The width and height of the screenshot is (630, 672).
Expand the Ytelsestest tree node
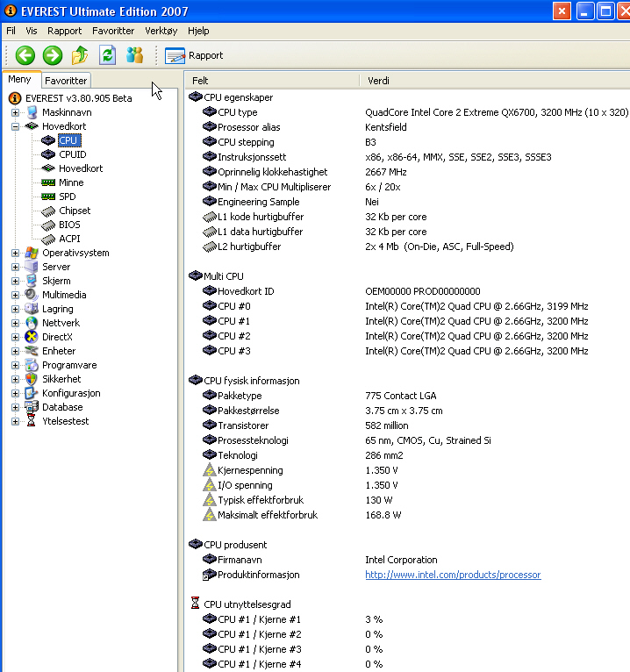point(16,421)
